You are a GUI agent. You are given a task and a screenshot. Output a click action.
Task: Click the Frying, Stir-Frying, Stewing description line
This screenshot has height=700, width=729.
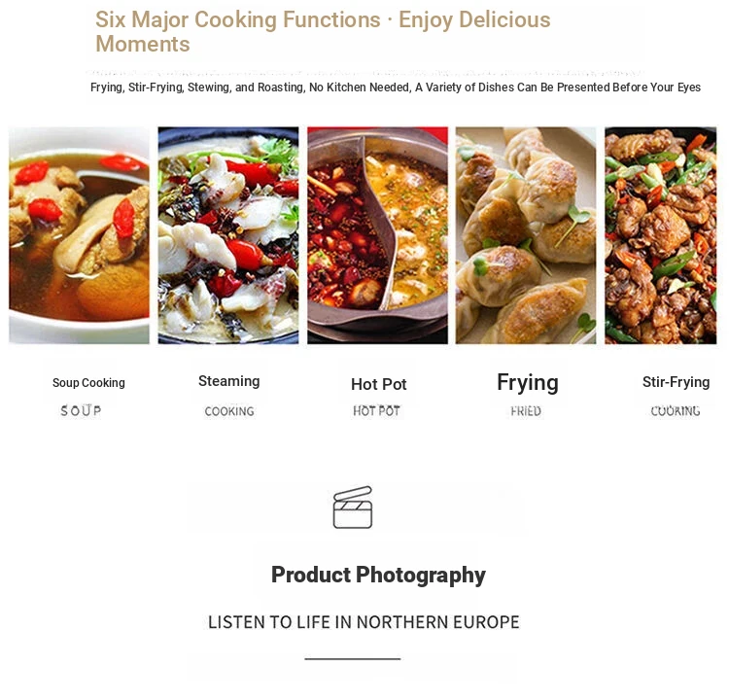[396, 87]
